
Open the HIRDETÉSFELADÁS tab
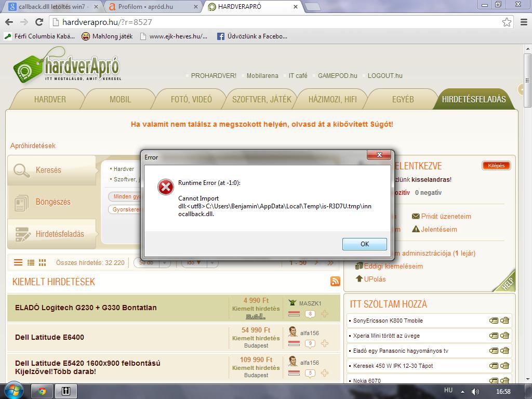pos(474,99)
